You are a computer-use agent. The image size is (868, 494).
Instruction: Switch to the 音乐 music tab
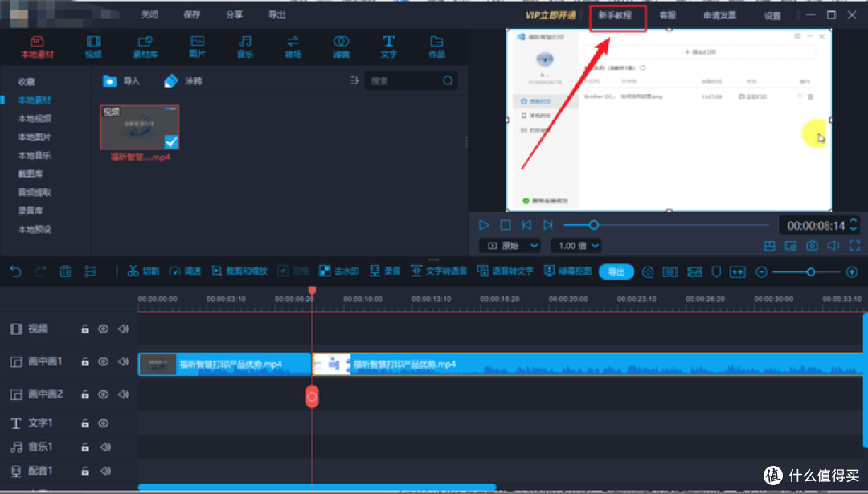coord(245,47)
